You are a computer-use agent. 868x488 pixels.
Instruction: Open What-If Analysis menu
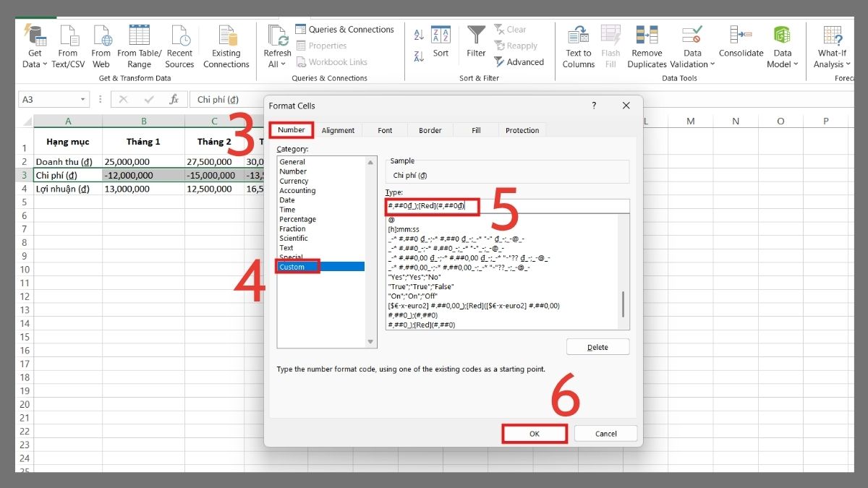pyautogui.click(x=832, y=46)
